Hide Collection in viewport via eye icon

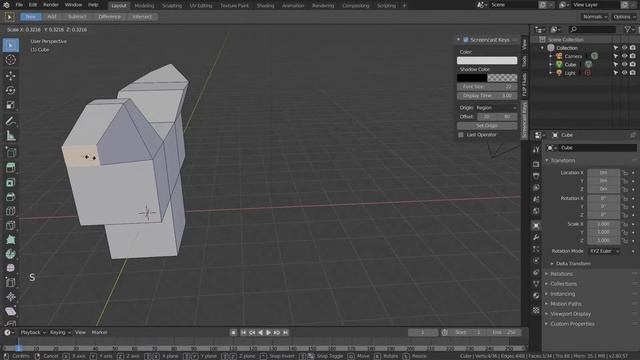point(624,48)
